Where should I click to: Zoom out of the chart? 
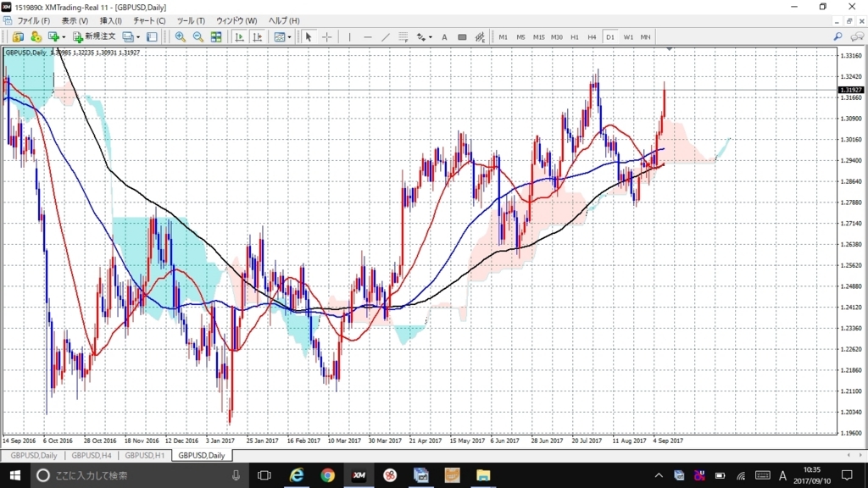[x=198, y=37]
